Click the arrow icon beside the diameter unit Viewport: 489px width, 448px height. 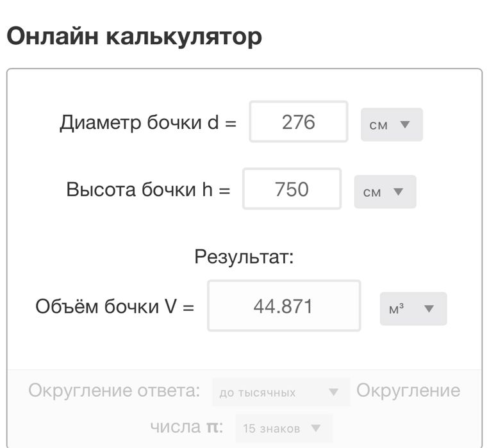point(404,124)
